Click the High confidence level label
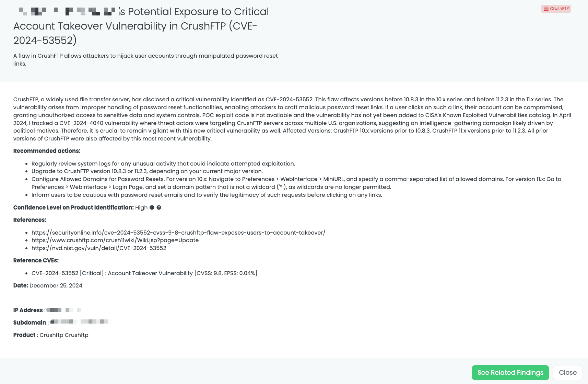Screen dimensions: 588x384 pos(141,207)
